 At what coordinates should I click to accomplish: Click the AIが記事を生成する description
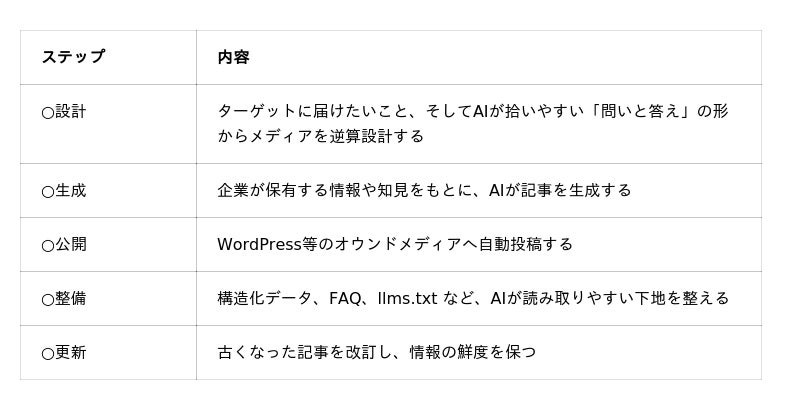[560, 191]
